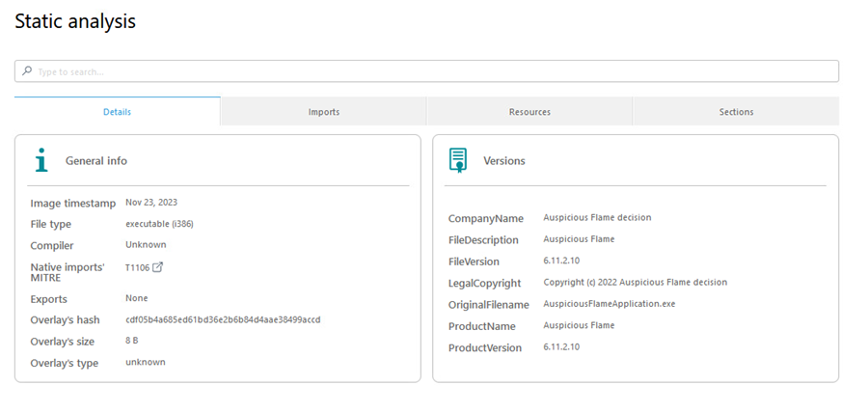Click the Static analysis heading
The image size is (868, 413).
75,21
